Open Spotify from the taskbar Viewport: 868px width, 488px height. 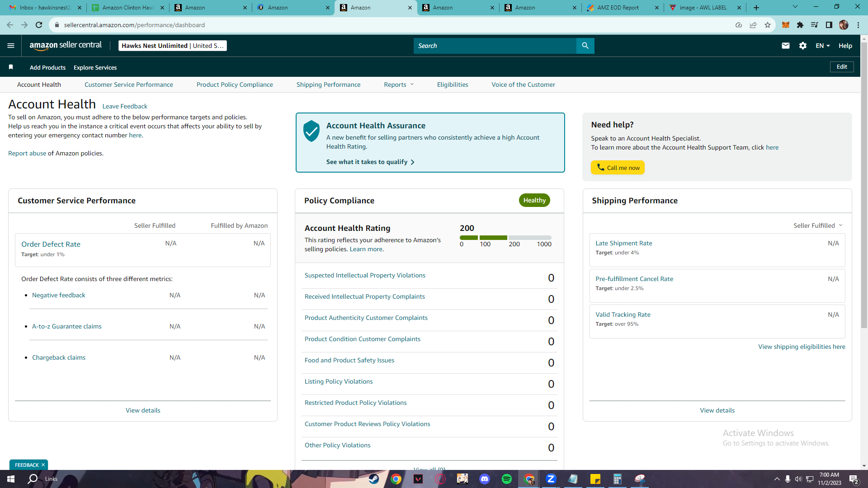[507, 479]
